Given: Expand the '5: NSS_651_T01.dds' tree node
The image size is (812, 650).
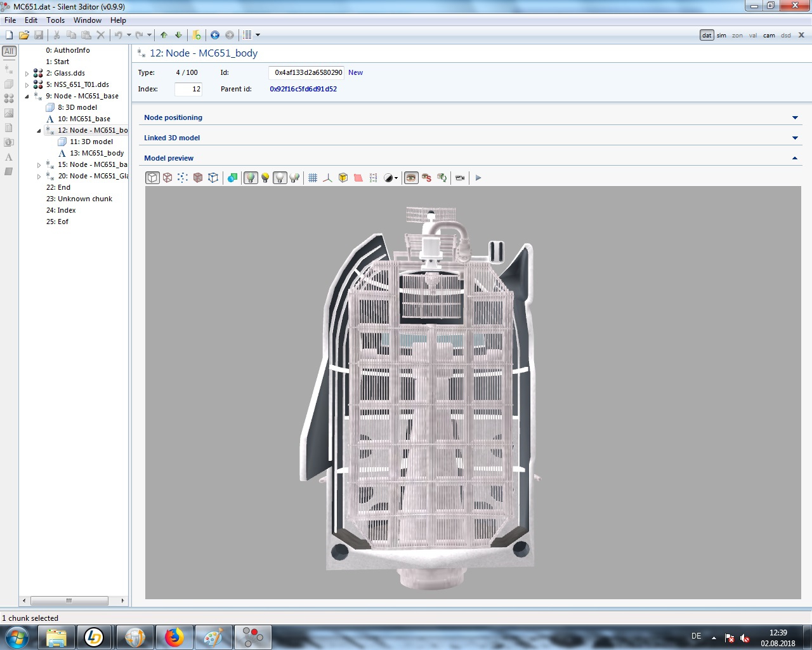Looking at the screenshot, I should pos(27,85).
